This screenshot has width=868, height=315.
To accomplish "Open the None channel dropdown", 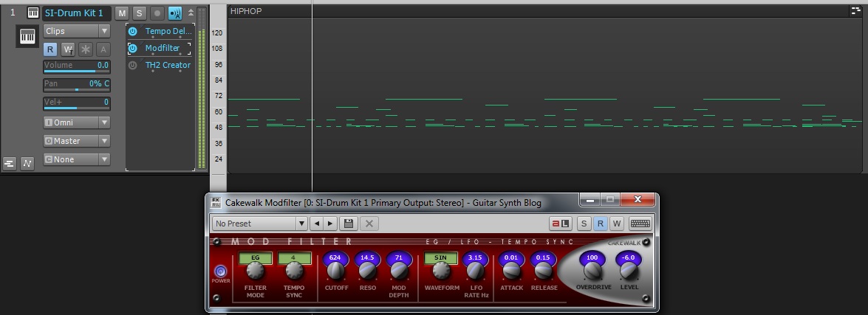I will click(77, 159).
